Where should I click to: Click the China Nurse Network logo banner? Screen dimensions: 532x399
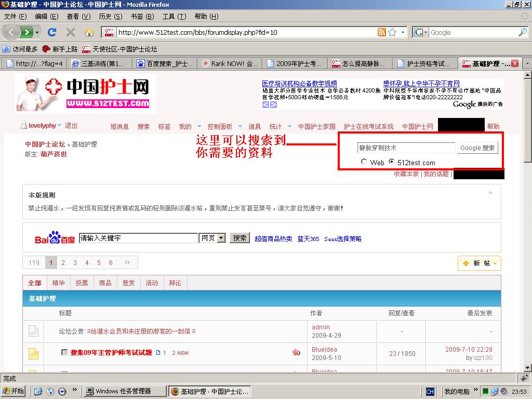[85, 92]
